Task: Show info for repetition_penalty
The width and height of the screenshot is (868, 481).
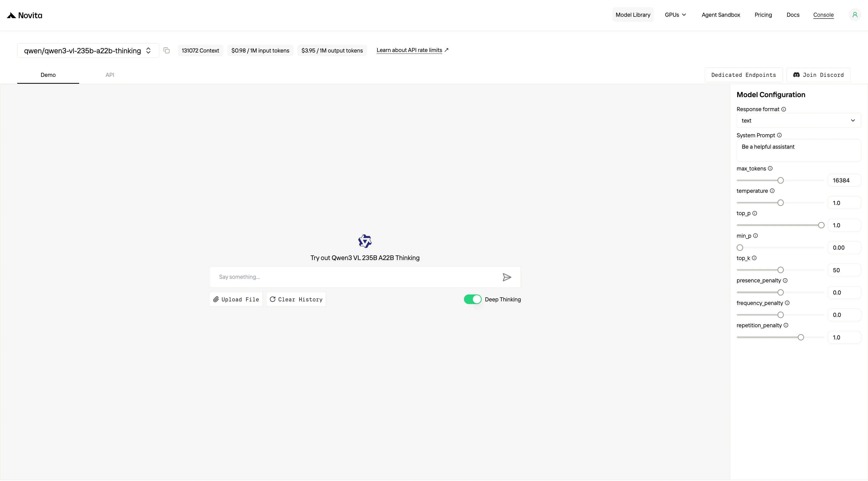Action: click(x=786, y=325)
